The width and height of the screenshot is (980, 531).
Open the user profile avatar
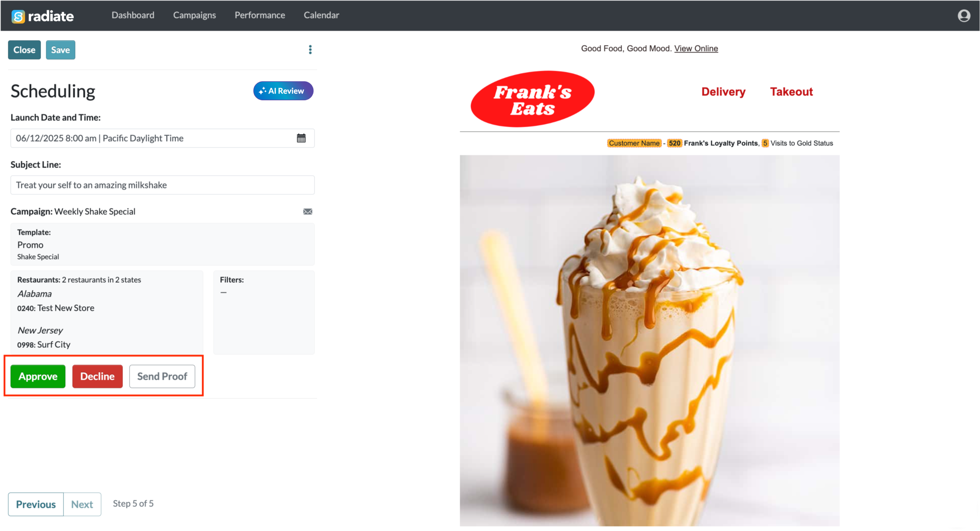[x=963, y=15]
